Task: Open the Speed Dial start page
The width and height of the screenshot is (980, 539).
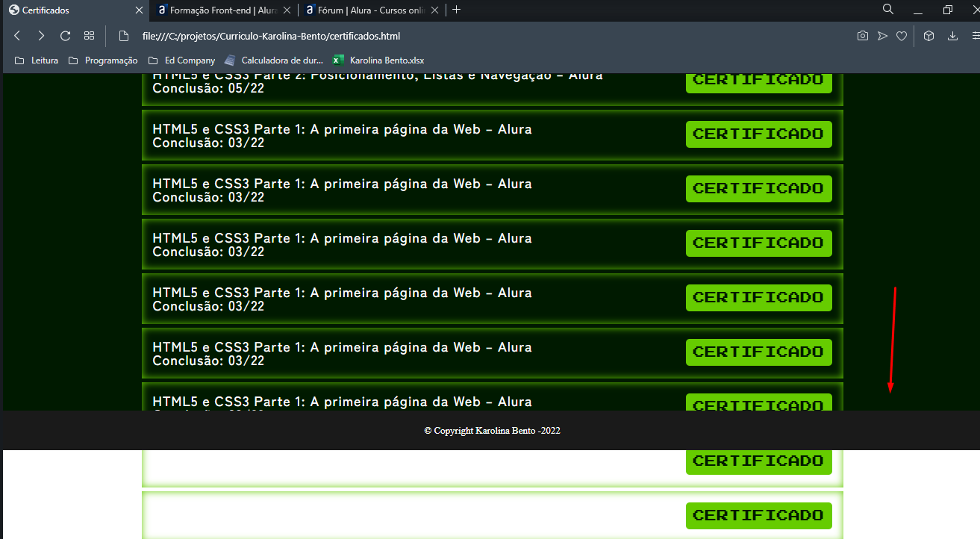Action: (x=89, y=36)
